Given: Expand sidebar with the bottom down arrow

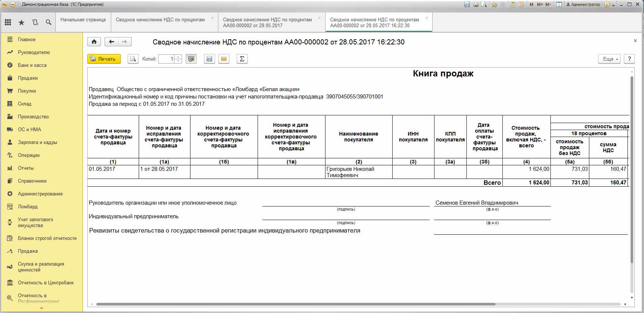Looking at the screenshot, I should click(41, 308).
